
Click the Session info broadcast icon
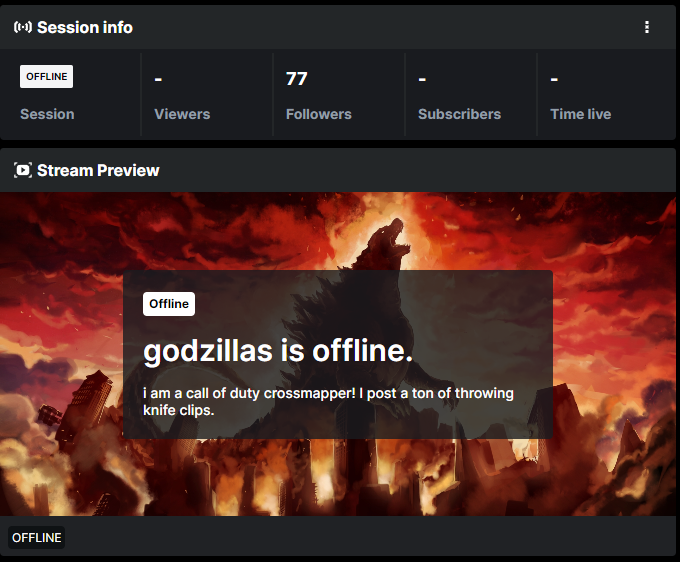(23, 27)
